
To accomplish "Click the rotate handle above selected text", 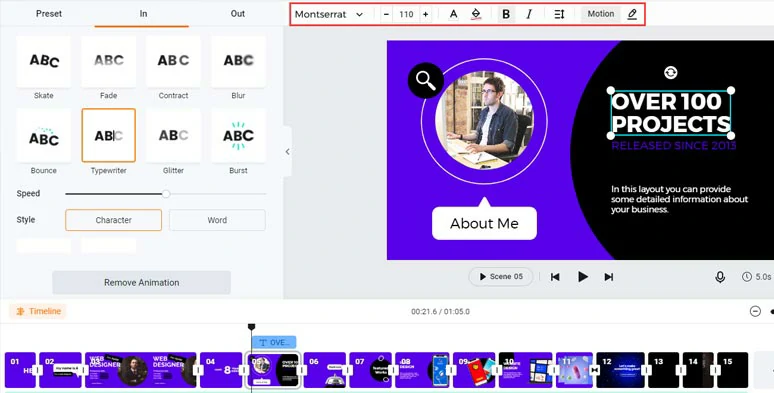I will tap(670, 73).
